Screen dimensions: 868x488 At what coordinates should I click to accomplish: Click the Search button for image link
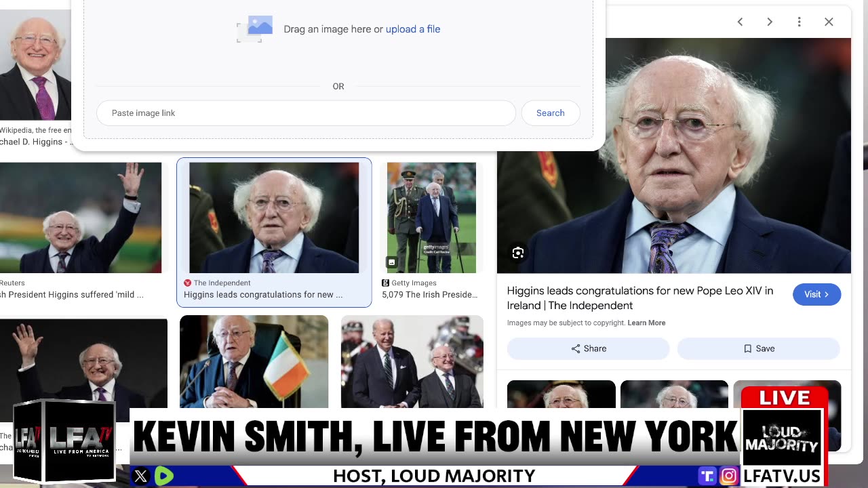550,113
